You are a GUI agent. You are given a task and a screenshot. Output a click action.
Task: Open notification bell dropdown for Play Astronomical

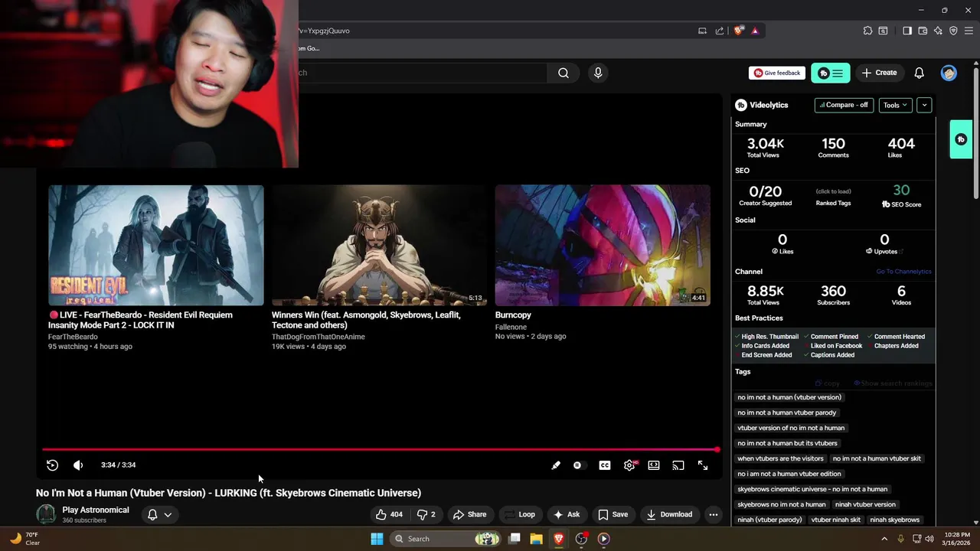coord(159,514)
